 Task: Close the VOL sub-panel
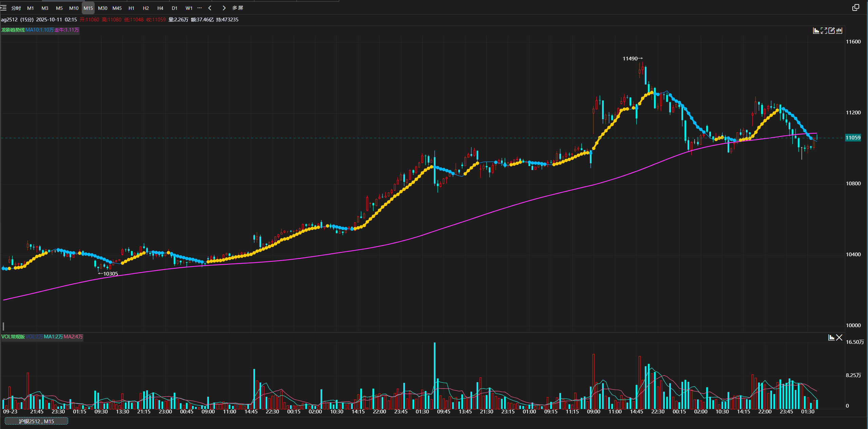tap(839, 337)
